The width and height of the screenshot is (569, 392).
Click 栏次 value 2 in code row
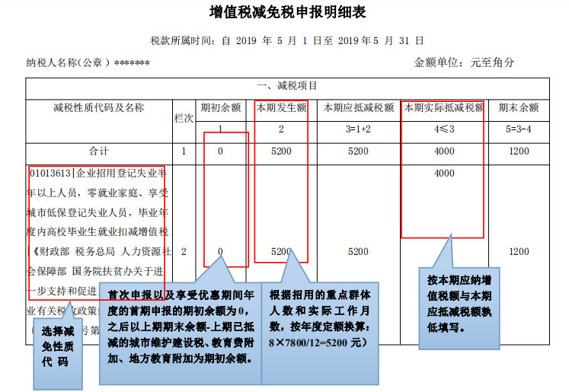pos(184,252)
